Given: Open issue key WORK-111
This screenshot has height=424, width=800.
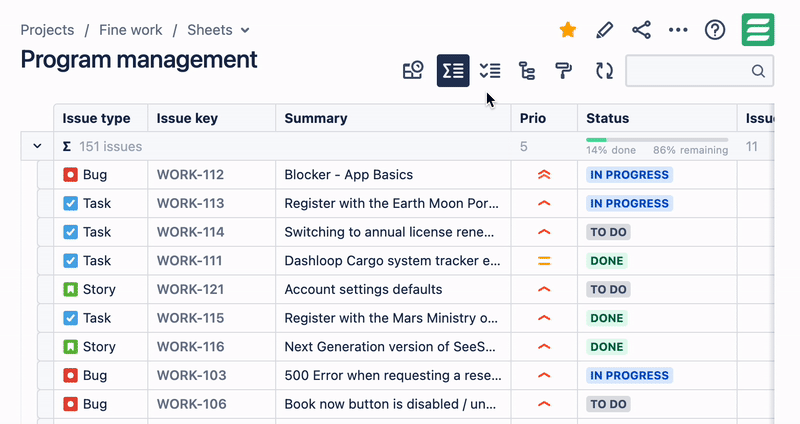Looking at the screenshot, I should (189, 261).
